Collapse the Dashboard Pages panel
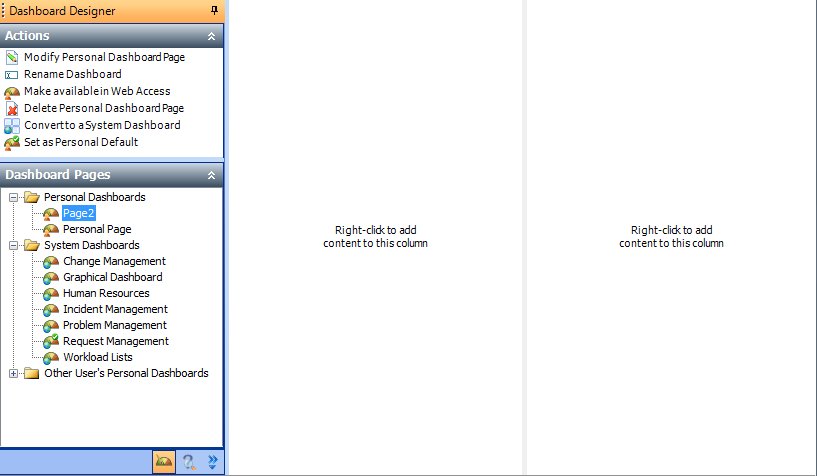This screenshot has height=476, width=817. point(211,175)
